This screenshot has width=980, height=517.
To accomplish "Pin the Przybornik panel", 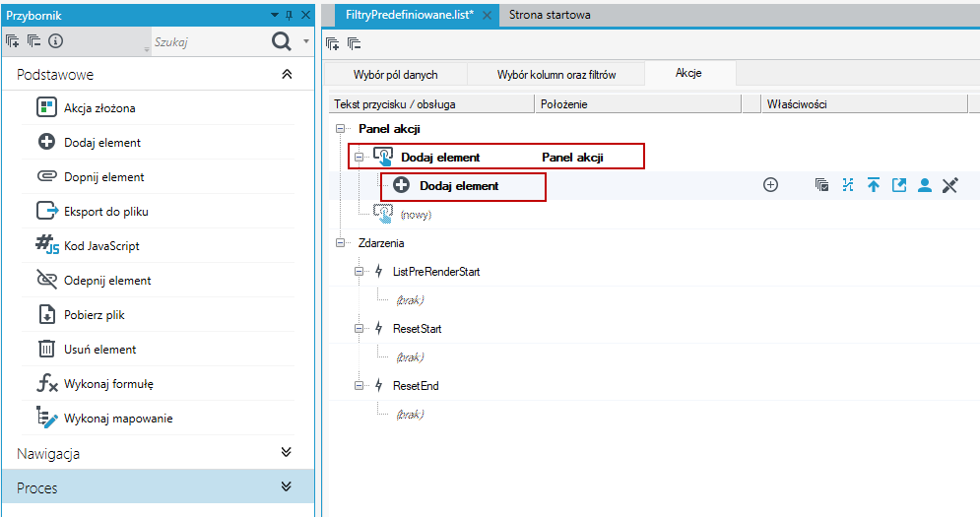I will point(289,15).
